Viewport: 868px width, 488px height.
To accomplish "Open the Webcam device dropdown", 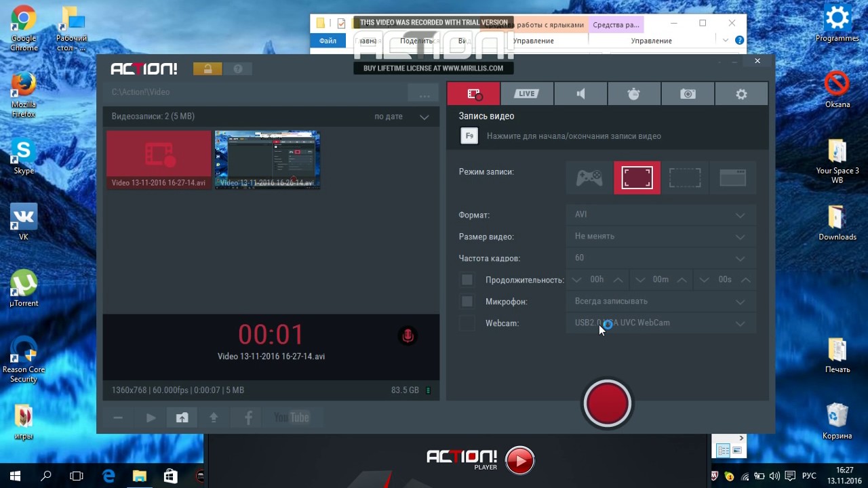I will click(660, 323).
